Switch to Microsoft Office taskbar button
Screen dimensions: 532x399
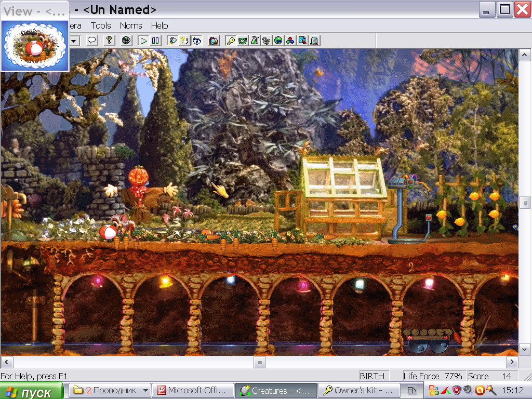[x=193, y=391]
